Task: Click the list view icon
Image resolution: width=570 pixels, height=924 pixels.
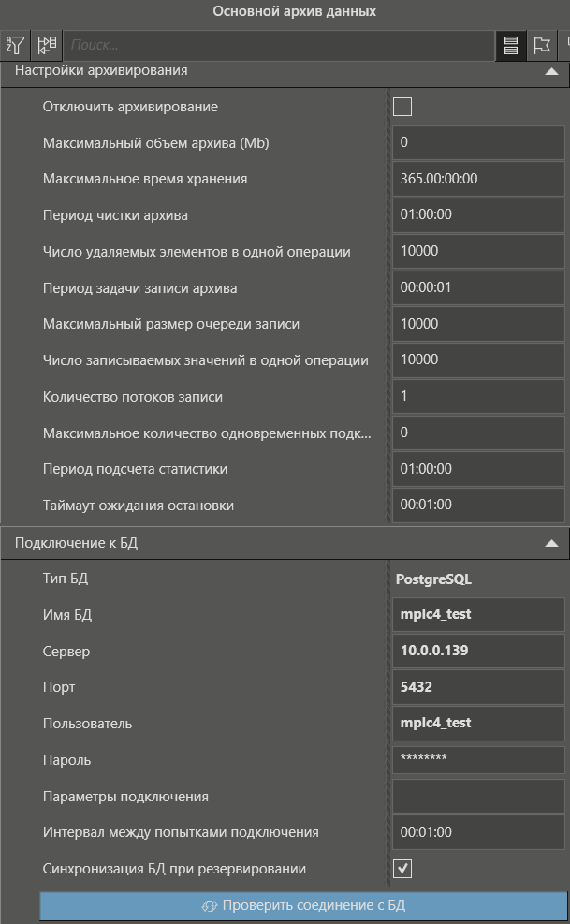Action: [511, 45]
